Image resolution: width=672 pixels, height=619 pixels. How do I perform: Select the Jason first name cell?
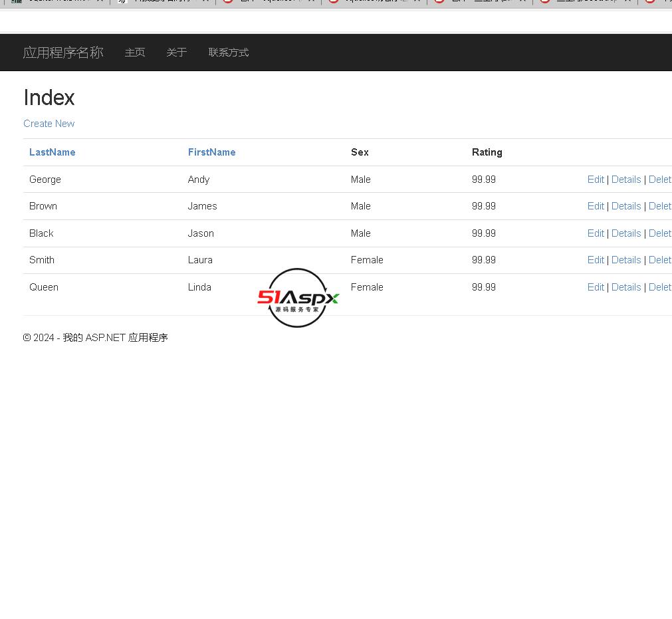pos(201,233)
